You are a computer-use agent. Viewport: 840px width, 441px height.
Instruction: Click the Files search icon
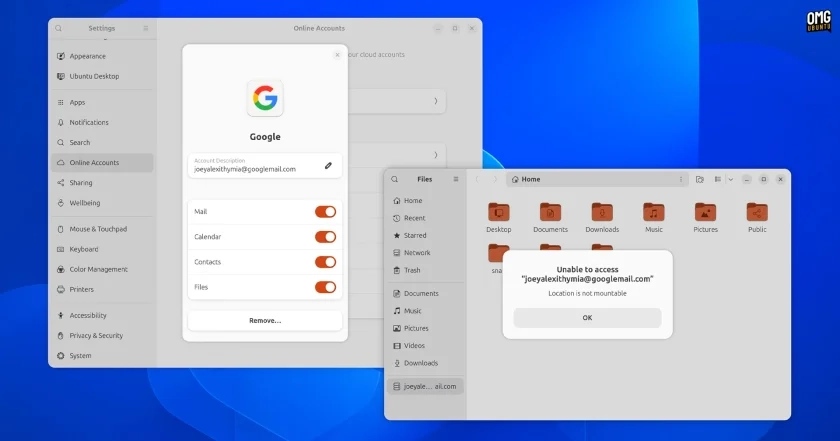[395, 180]
